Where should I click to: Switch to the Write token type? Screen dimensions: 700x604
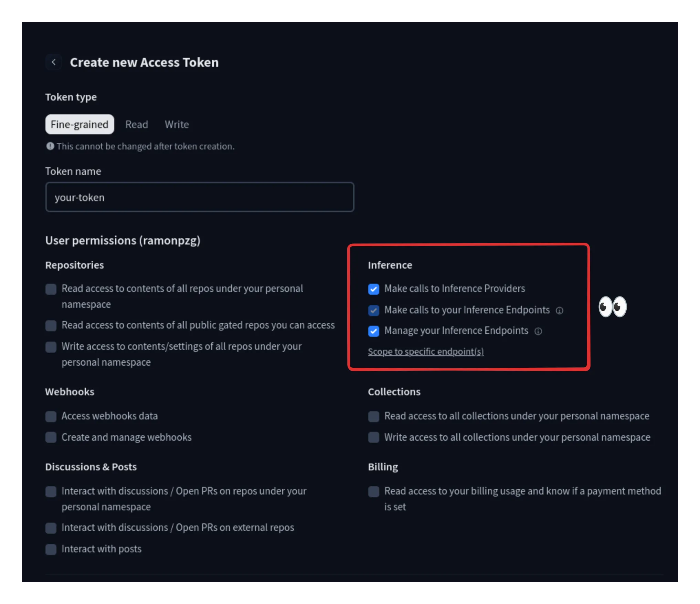(177, 124)
